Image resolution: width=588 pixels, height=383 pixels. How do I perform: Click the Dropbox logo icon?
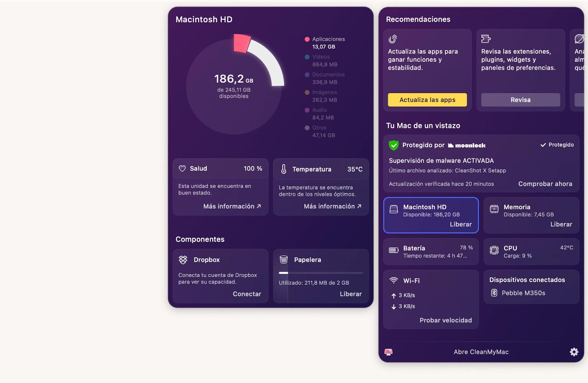coord(183,260)
